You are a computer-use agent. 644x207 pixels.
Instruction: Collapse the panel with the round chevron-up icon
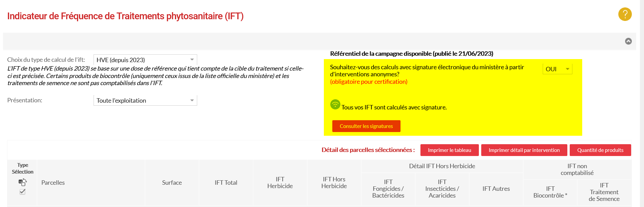(x=628, y=41)
